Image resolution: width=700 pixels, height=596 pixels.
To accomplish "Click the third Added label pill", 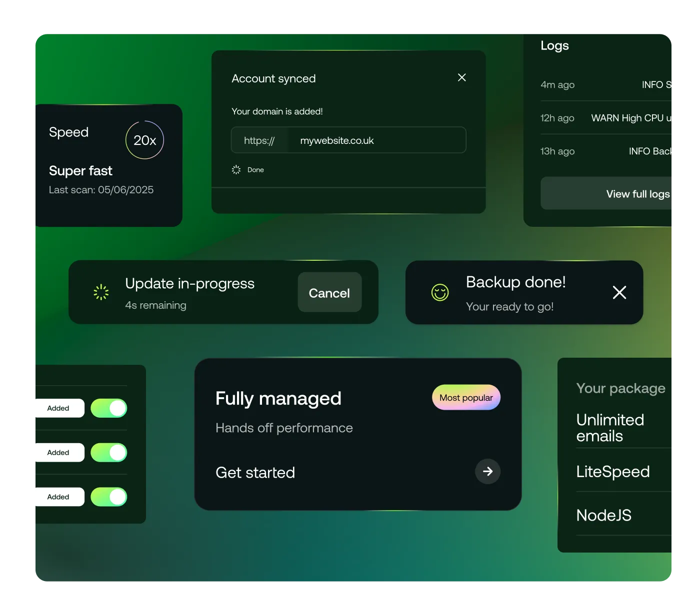I will tap(60, 497).
